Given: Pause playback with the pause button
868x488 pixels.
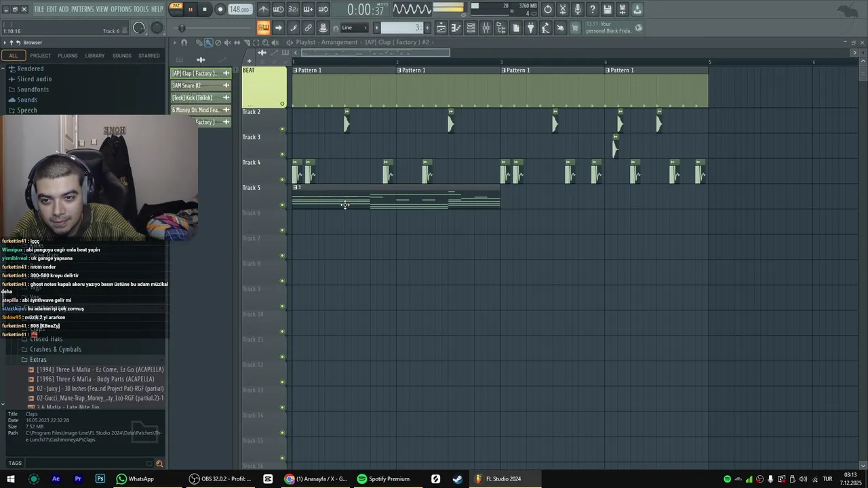Looking at the screenshot, I should click(x=191, y=9).
